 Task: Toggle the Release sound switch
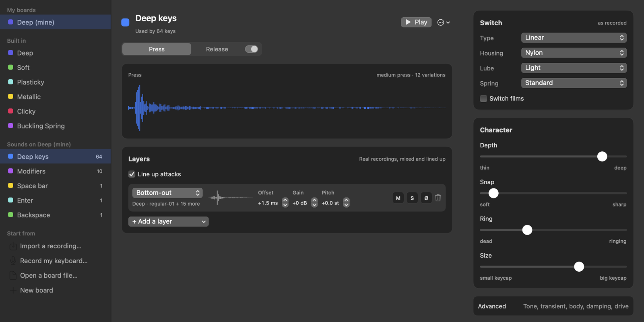tap(252, 49)
